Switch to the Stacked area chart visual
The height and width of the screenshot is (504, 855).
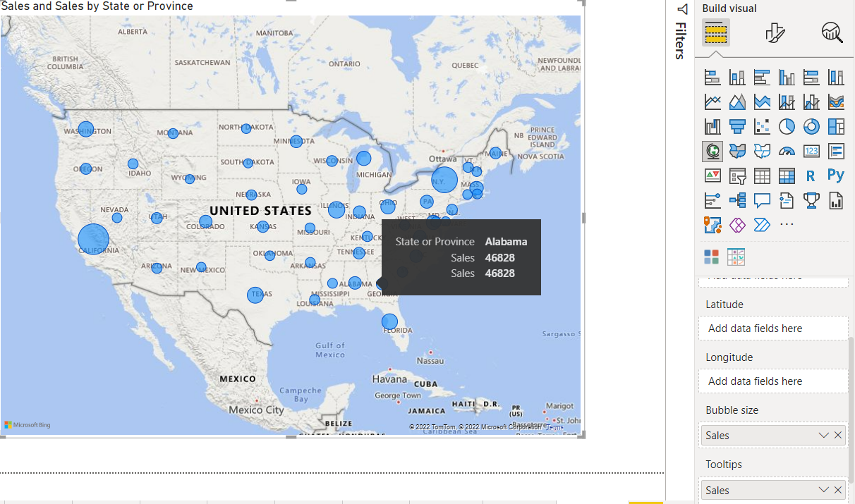coord(762,102)
